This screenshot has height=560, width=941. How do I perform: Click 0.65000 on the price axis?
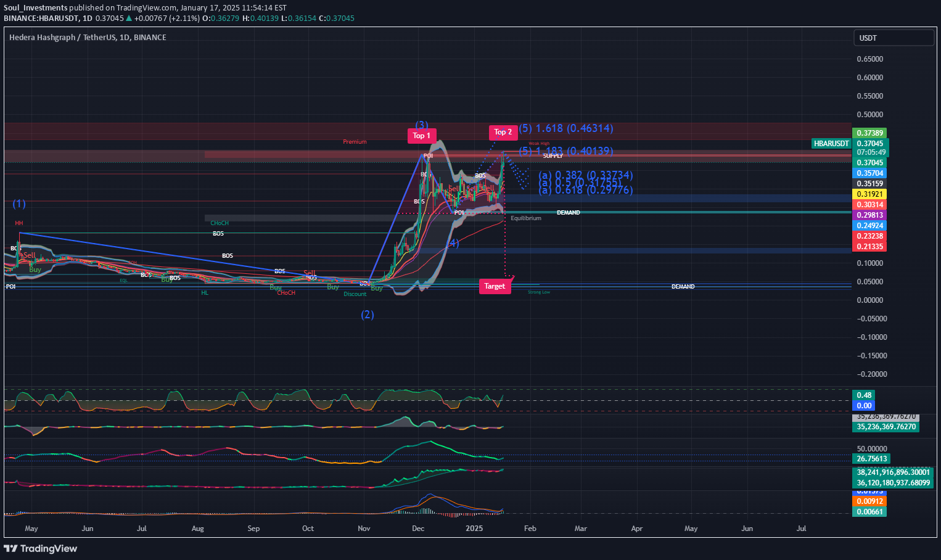point(870,59)
